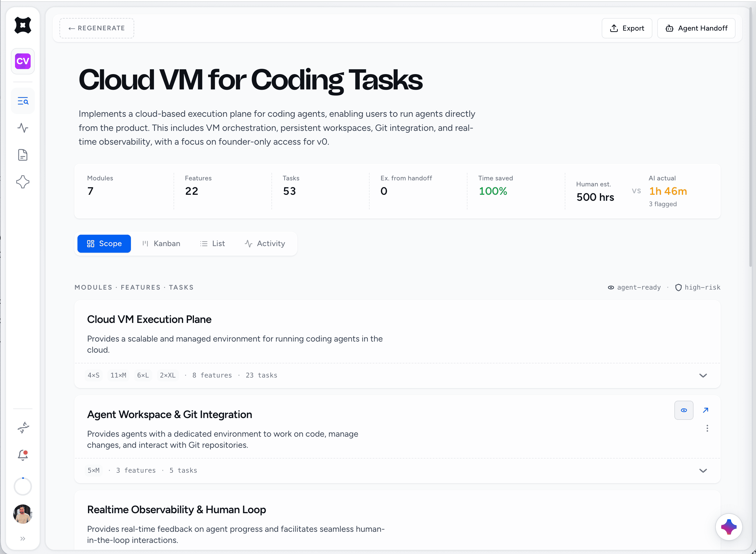Click the app logo in the sidebar
Image resolution: width=756 pixels, height=554 pixels.
pyautogui.click(x=23, y=26)
